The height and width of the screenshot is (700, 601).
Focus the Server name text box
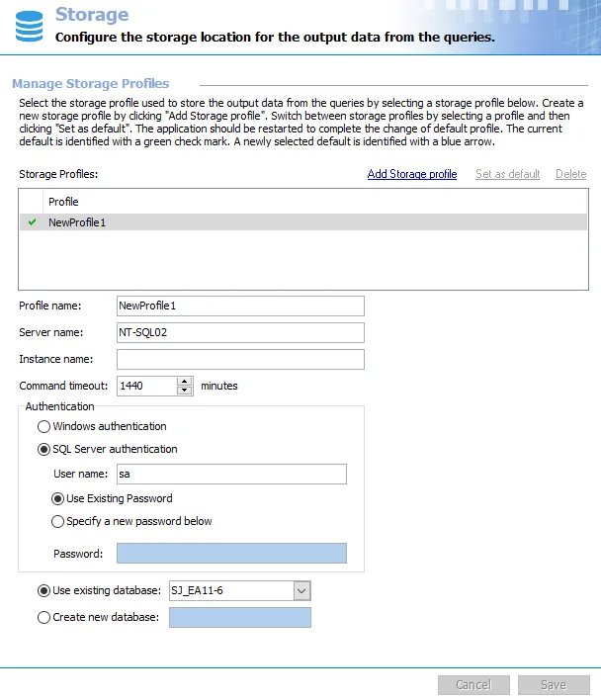pyautogui.click(x=240, y=332)
